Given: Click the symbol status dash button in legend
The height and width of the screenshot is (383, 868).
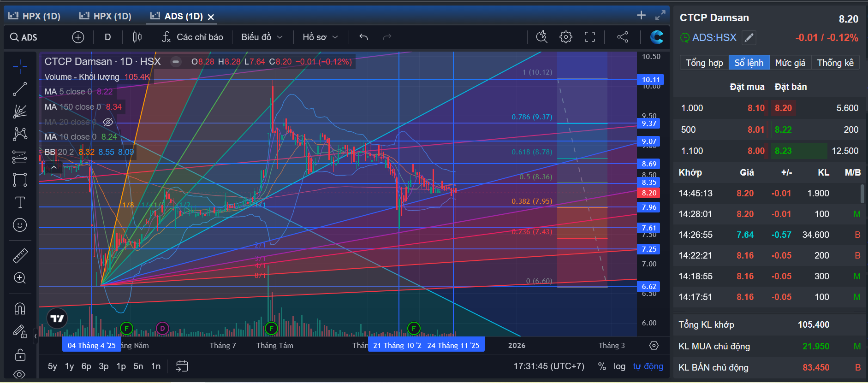Looking at the screenshot, I should click(x=176, y=62).
